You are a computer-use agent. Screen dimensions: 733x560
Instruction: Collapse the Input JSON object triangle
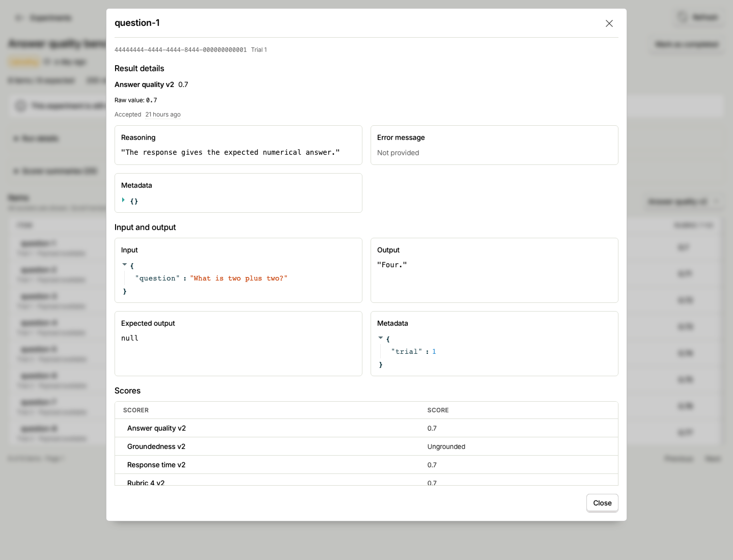(125, 265)
